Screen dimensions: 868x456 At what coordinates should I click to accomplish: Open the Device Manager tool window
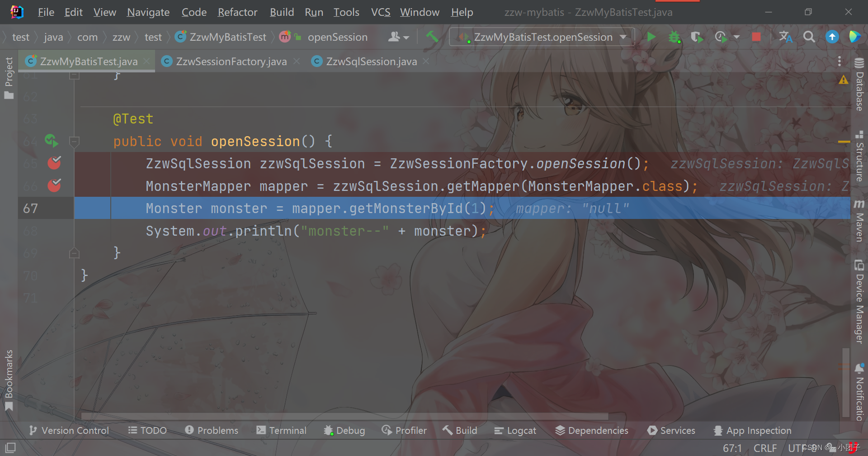pos(859,301)
